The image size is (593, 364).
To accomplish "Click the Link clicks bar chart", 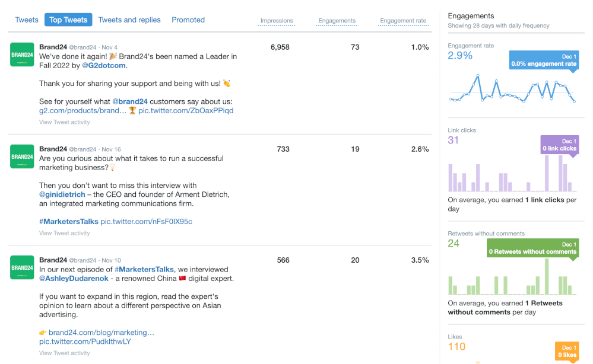I will pyautogui.click(x=512, y=173).
